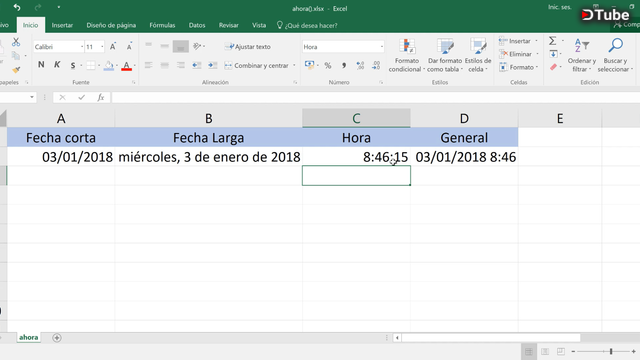
Task: Click Dar formato como tabla
Action: coord(445,55)
